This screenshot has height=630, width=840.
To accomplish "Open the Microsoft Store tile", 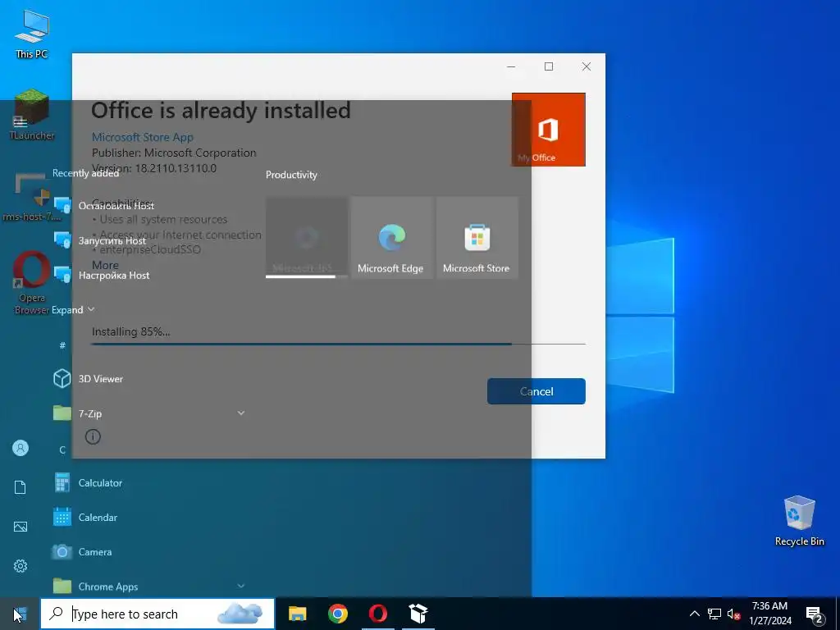I will click(x=477, y=237).
